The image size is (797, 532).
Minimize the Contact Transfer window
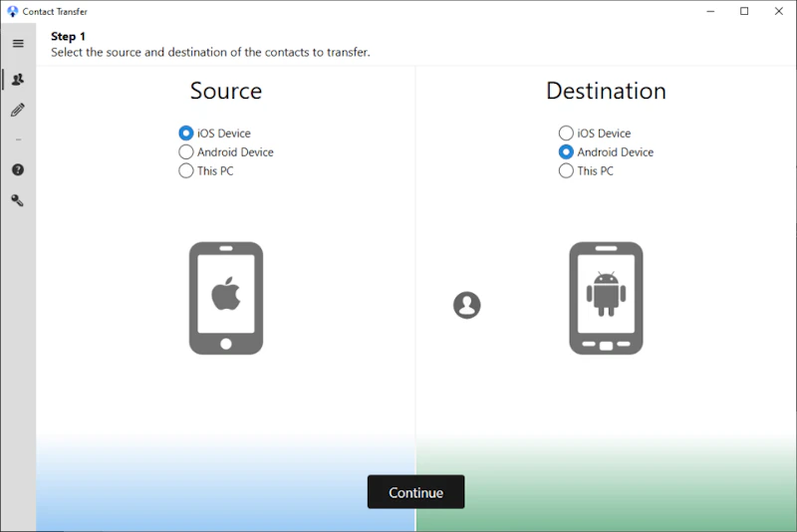pos(710,11)
